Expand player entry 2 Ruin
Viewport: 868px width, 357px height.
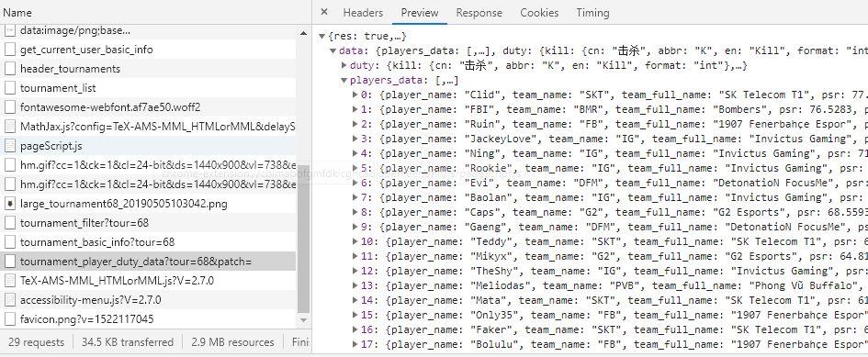(x=355, y=125)
